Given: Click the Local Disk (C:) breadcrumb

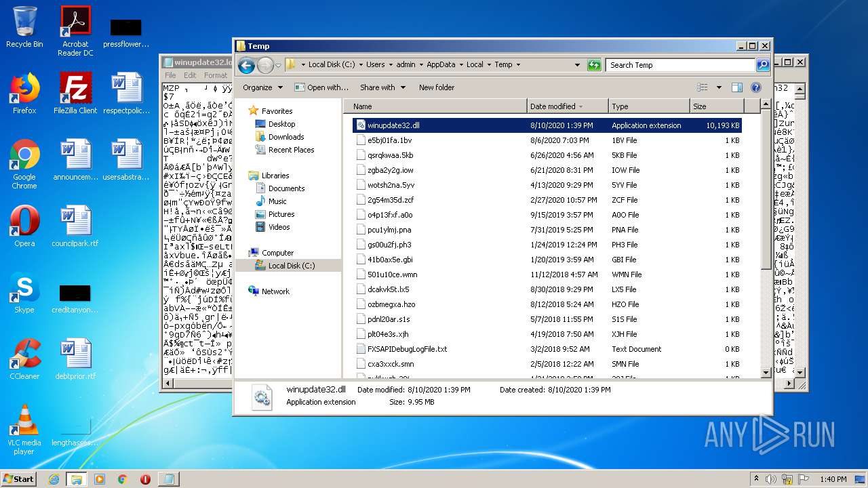Looking at the screenshot, I should [332, 65].
